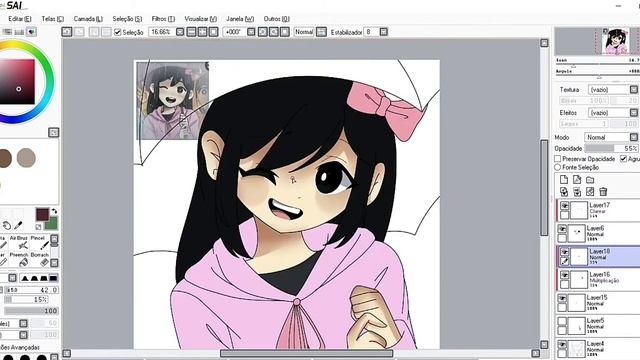Image resolution: width=640 pixels, height=360 pixels.
Task: Hide Layer17 using its eye icon
Action: tap(564, 206)
